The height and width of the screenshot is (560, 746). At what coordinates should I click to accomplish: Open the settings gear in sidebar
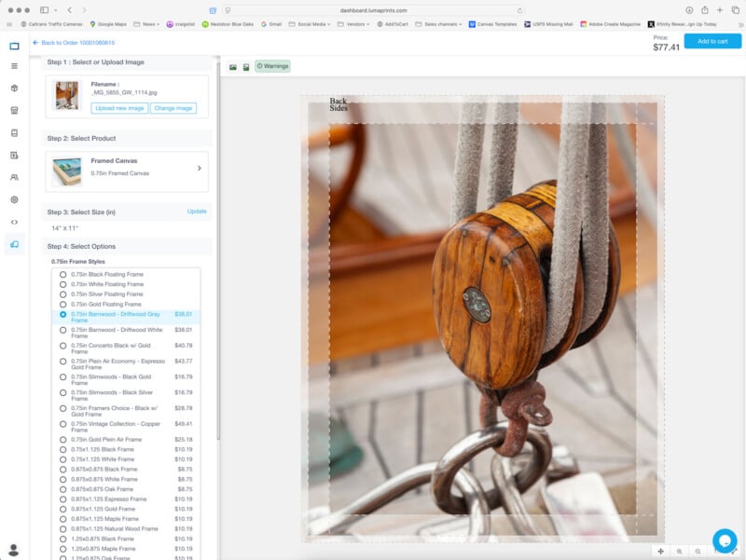14,199
